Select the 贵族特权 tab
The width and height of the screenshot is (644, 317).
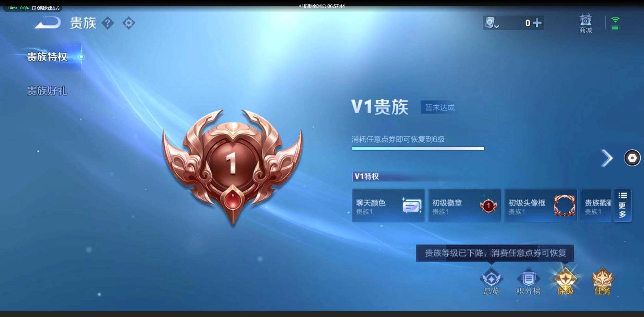click(x=47, y=57)
